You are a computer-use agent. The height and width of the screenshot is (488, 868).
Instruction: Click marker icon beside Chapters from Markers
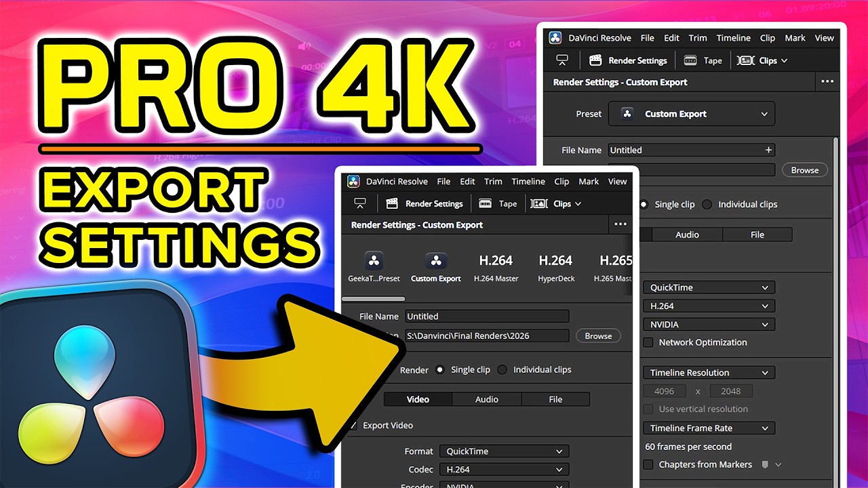[x=765, y=464]
